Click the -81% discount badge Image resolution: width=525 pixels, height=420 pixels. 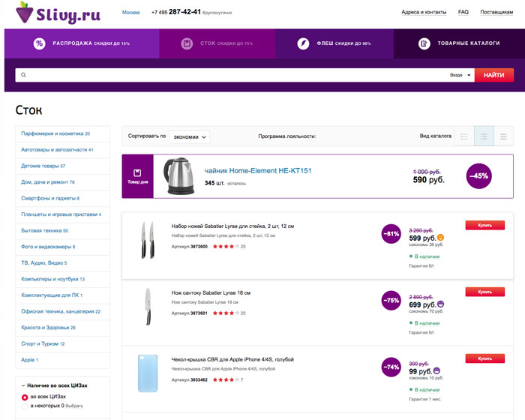click(x=391, y=234)
